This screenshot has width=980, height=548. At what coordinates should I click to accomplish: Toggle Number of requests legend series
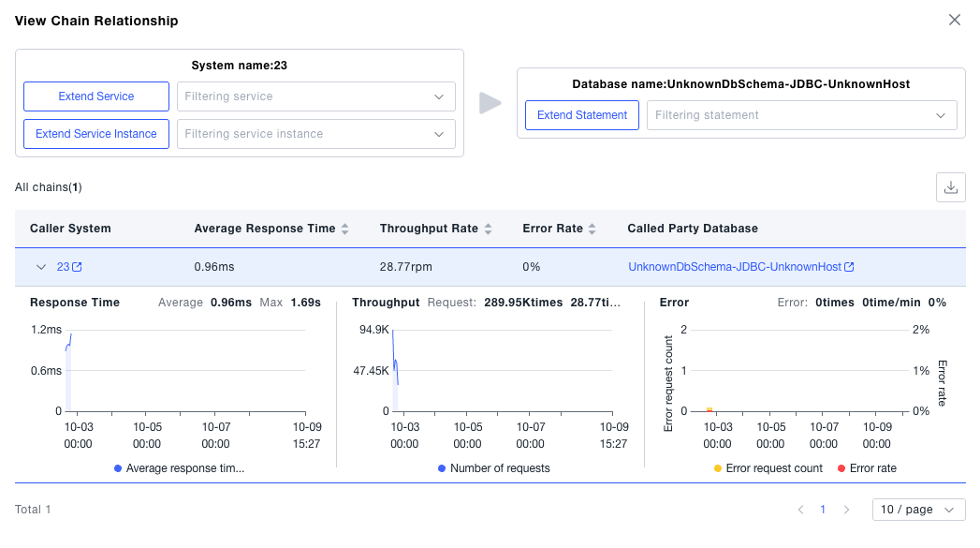coord(492,468)
